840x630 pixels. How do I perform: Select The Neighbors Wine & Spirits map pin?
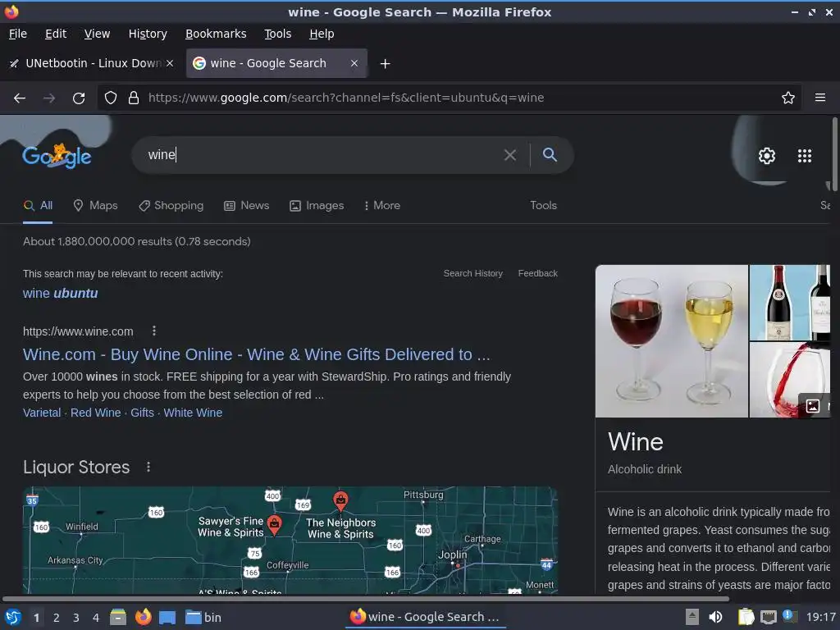click(340, 501)
